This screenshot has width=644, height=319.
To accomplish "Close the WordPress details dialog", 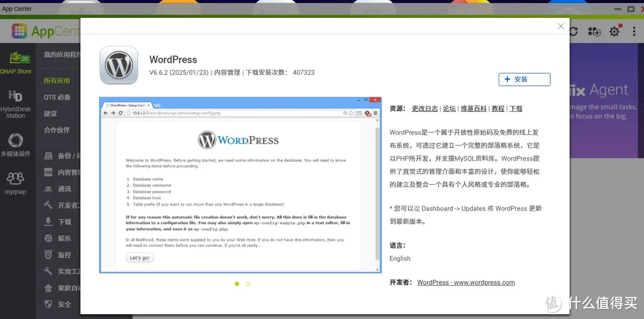I will [561, 26].
